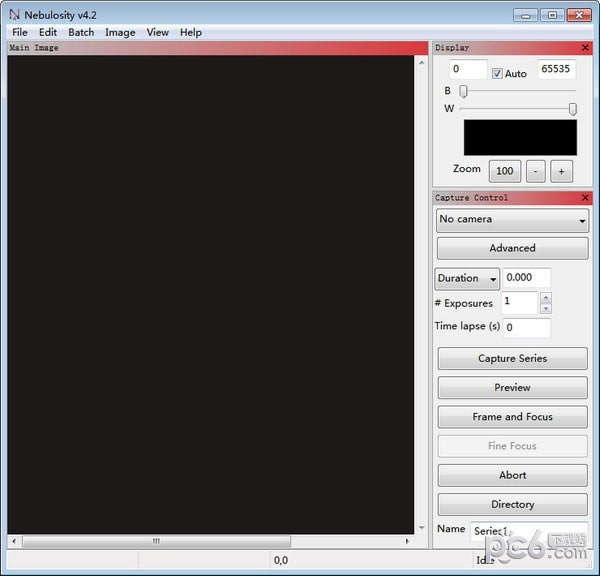The height and width of the screenshot is (576, 600).
Task: Open the No camera dropdown
Action: [x=512, y=220]
